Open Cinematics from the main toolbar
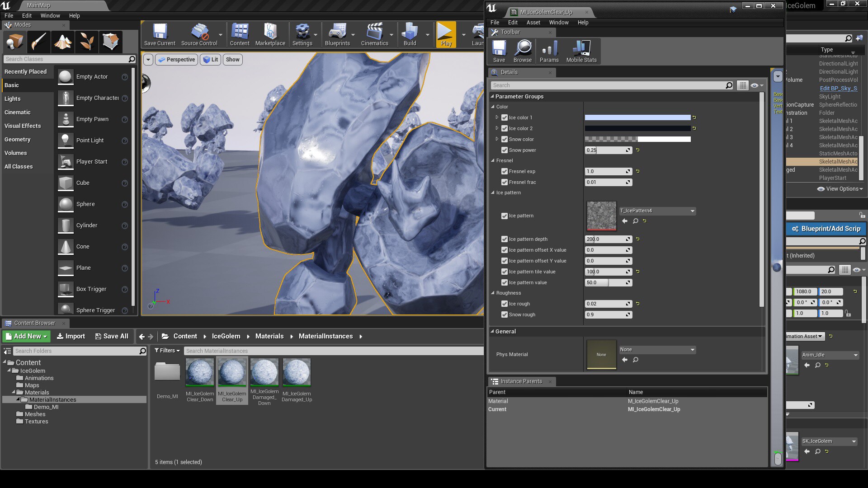The image size is (868, 488). tap(375, 34)
